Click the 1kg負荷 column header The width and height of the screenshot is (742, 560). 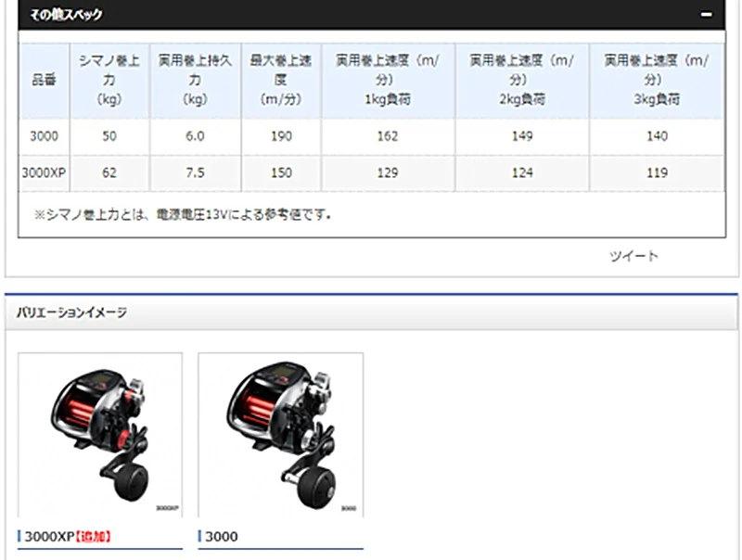tap(388, 81)
